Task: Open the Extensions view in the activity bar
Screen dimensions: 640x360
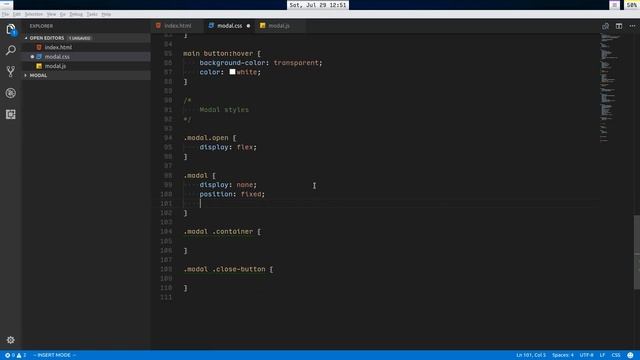Action: tap(11, 114)
